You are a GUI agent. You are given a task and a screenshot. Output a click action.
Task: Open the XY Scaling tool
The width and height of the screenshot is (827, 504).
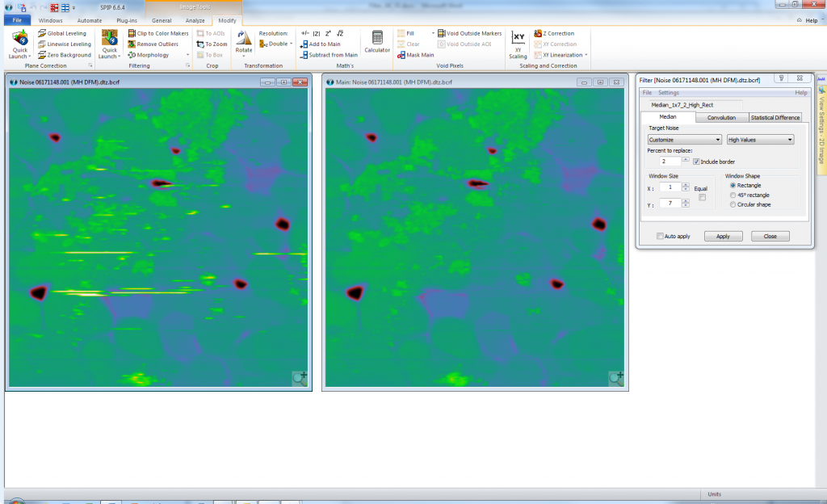pos(518,46)
